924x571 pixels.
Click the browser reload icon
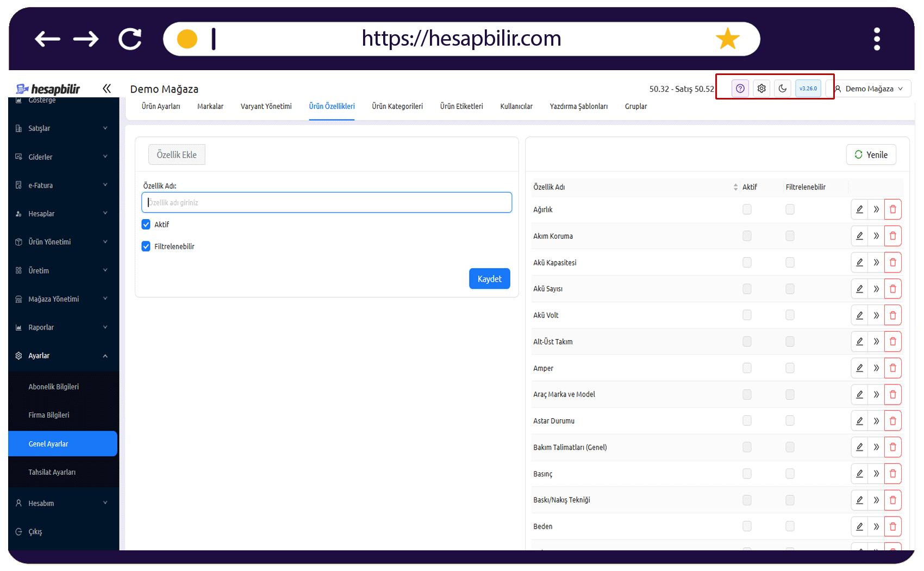point(130,39)
